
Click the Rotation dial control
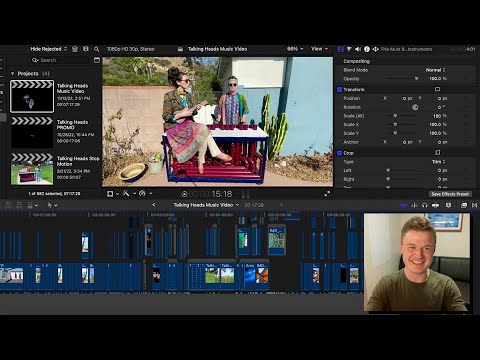point(415,107)
